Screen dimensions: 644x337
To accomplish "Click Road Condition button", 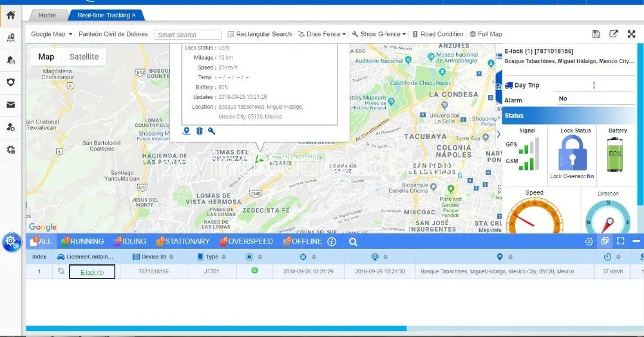I will click(x=438, y=34).
